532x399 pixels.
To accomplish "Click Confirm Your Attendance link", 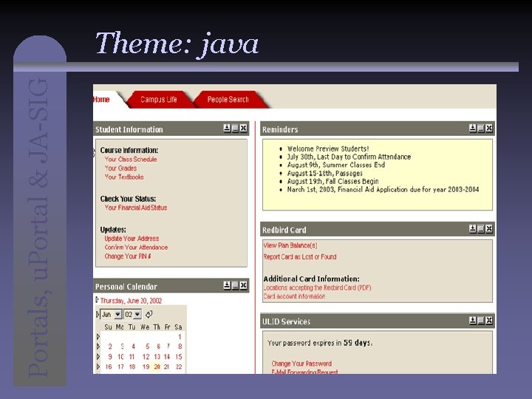I will coord(136,248).
